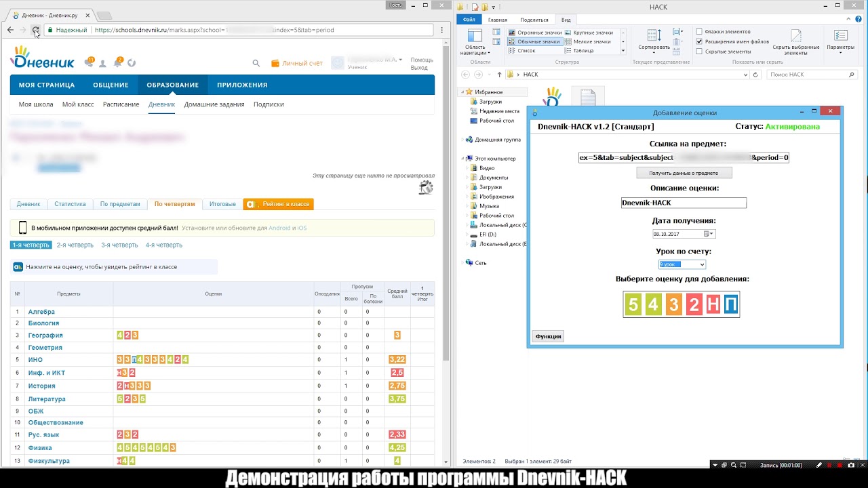This screenshot has width=868, height=488.
Task: Switch to Итоговые tab
Action: [x=222, y=204]
